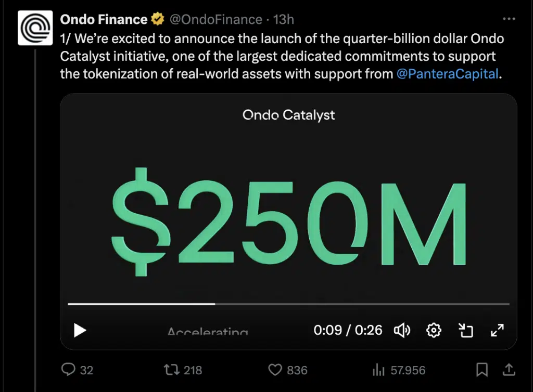This screenshot has height=392, width=533.
Task: Like the Ondo Finance tweet
Action: click(275, 370)
